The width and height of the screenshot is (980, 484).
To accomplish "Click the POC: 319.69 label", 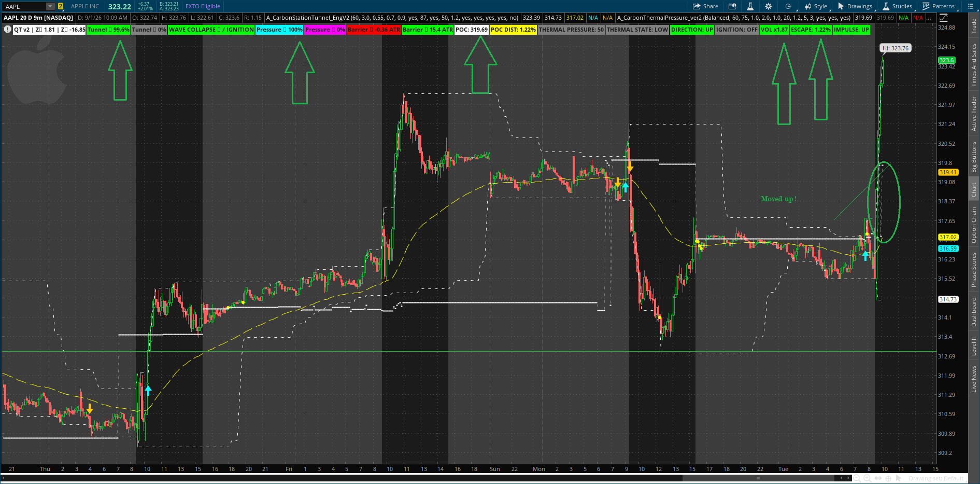I will (472, 30).
